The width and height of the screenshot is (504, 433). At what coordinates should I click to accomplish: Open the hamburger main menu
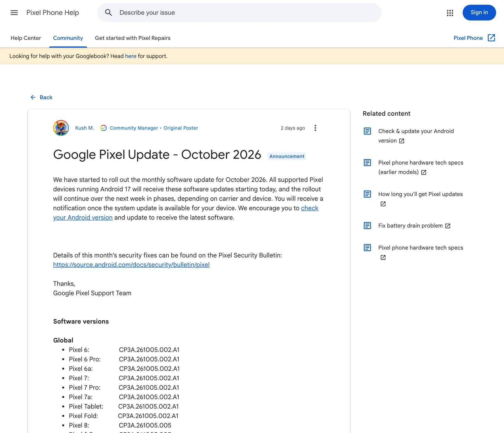pyautogui.click(x=14, y=13)
